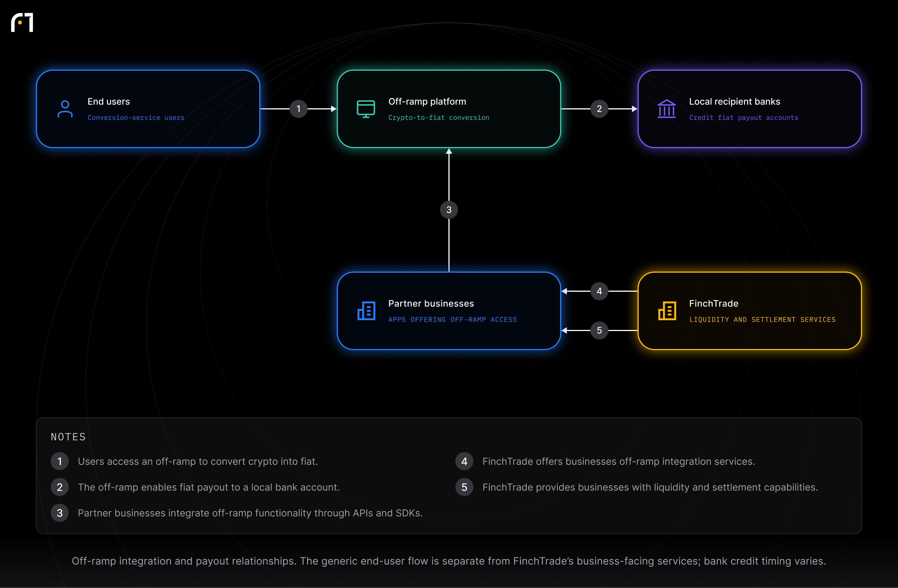The height and width of the screenshot is (588, 898).
Task: Click the bottom caption starting "Off-ramp integration and payout relationships"
Action: tap(449, 561)
